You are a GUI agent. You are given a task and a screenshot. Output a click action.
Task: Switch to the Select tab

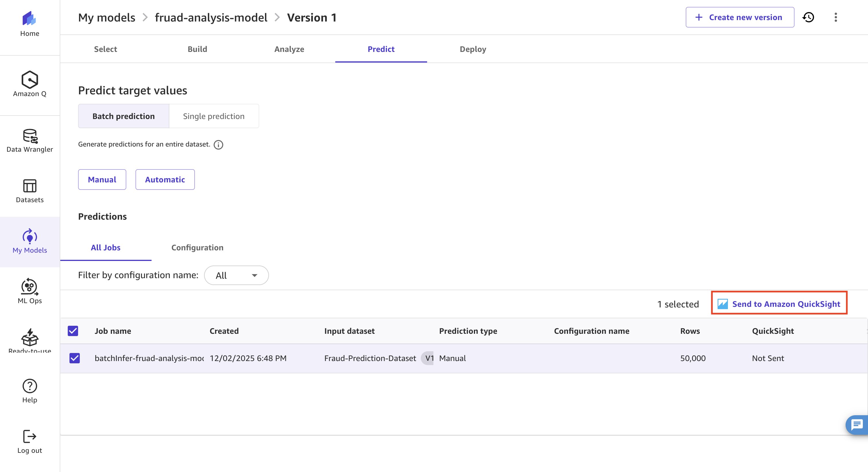(x=105, y=49)
